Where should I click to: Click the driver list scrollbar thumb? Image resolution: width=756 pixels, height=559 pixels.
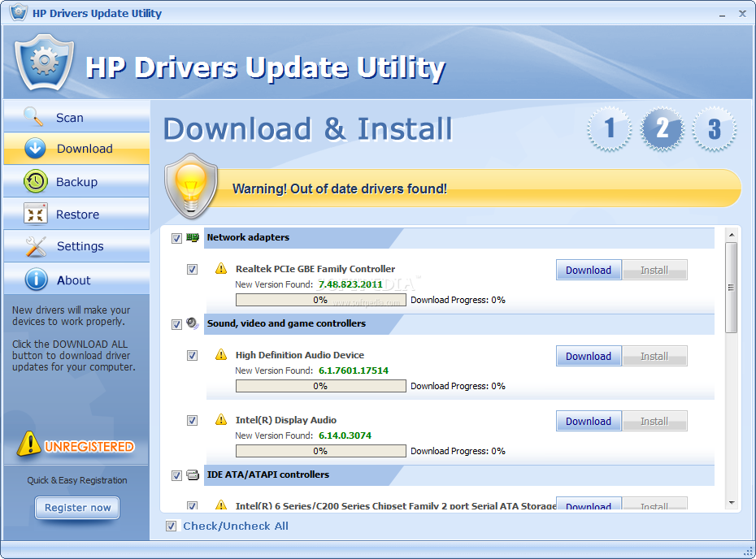pyautogui.click(x=731, y=288)
